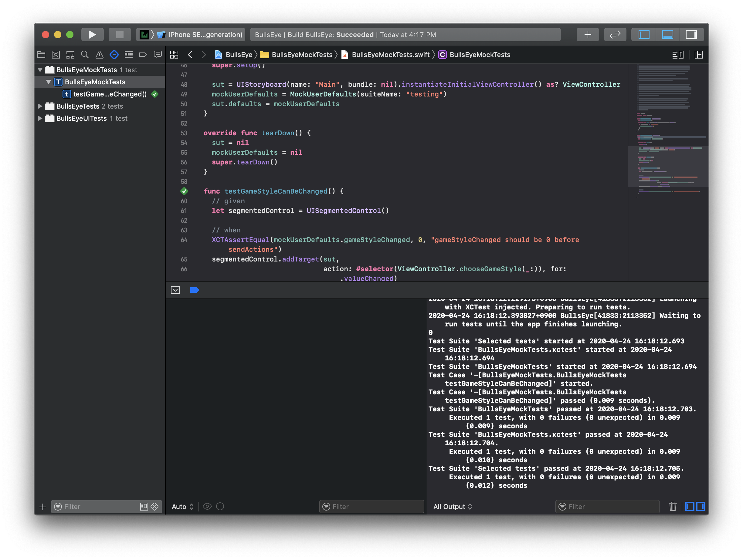Expand the BullsEyeUITests group

(40, 119)
